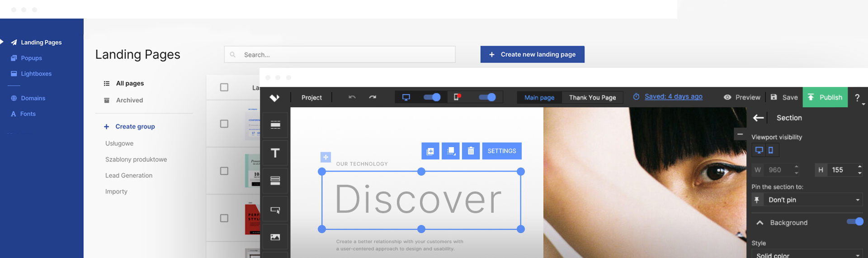This screenshot has height=258, width=868.
Task: Select the Text widget tool
Action: (275, 153)
